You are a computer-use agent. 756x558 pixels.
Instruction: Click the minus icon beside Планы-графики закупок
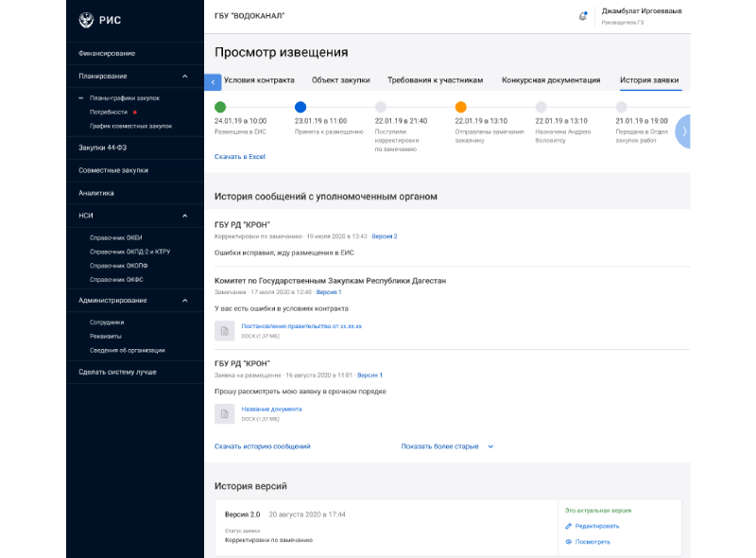click(x=80, y=98)
